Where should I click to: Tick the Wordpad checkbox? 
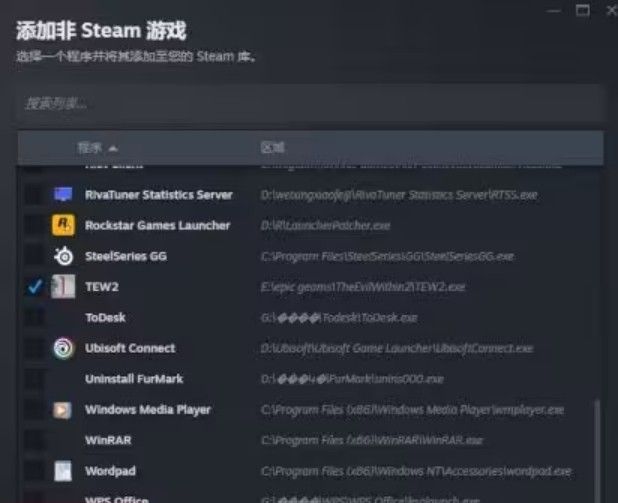click(35, 471)
